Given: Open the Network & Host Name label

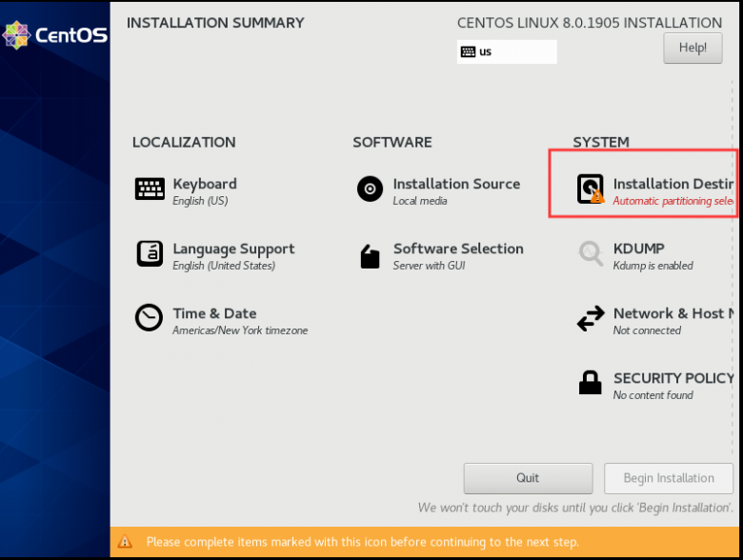Looking at the screenshot, I should [673, 313].
